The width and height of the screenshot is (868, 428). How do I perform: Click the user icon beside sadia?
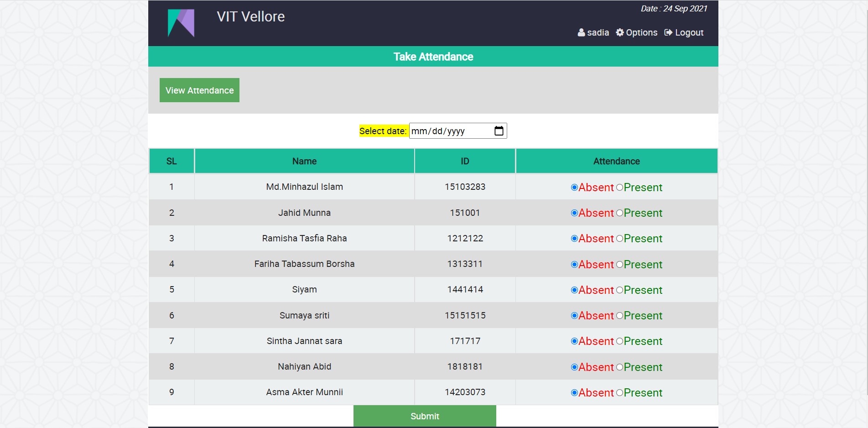pos(581,32)
